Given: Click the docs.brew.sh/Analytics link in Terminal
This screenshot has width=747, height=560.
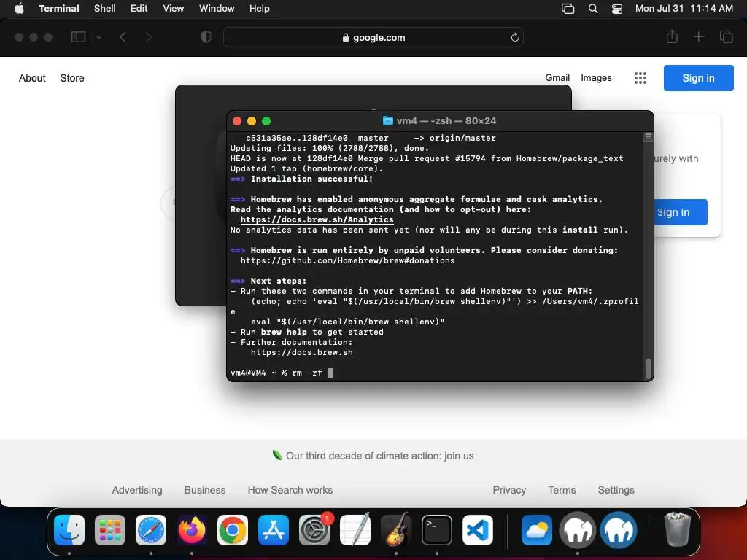Looking at the screenshot, I should pos(317,219).
